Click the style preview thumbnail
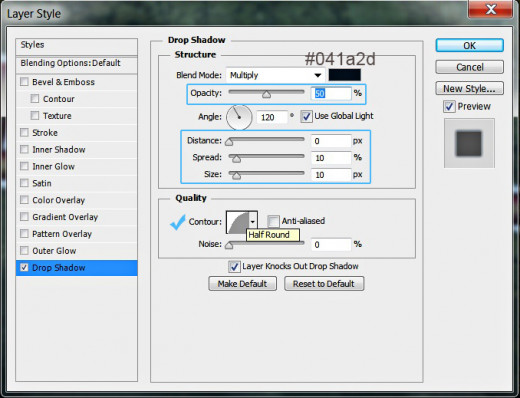The height and width of the screenshot is (398, 520). (x=469, y=143)
